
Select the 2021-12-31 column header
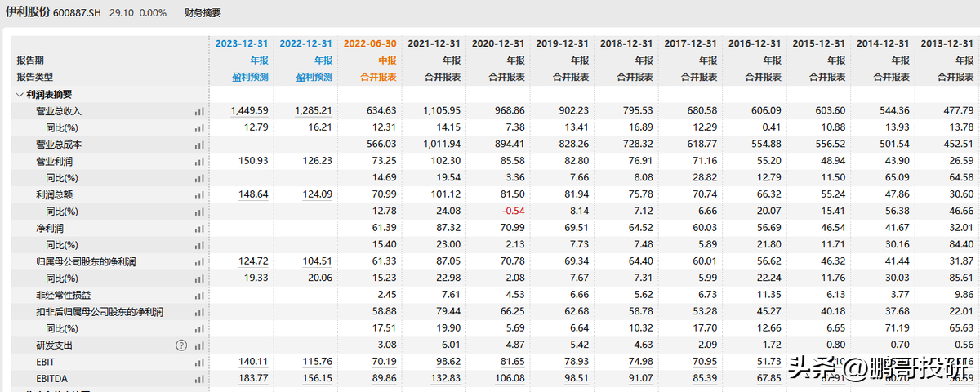(x=435, y=43)
